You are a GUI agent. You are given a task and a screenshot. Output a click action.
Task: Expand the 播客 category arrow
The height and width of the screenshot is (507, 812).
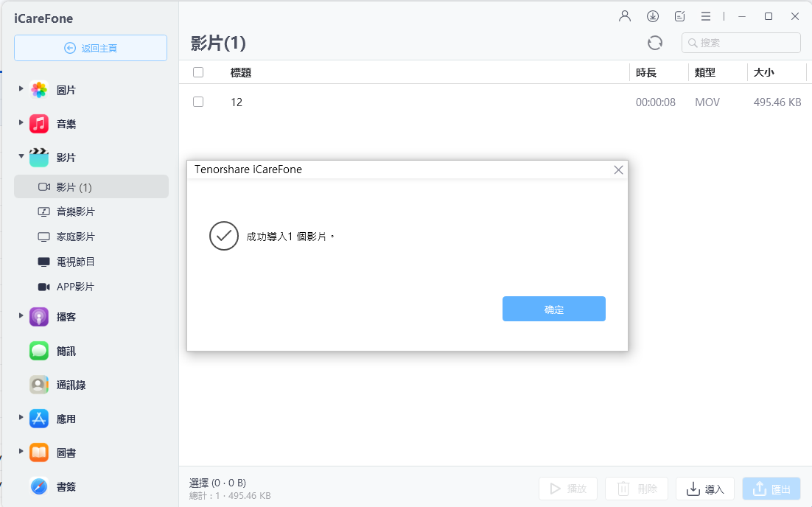pos(21,315)
